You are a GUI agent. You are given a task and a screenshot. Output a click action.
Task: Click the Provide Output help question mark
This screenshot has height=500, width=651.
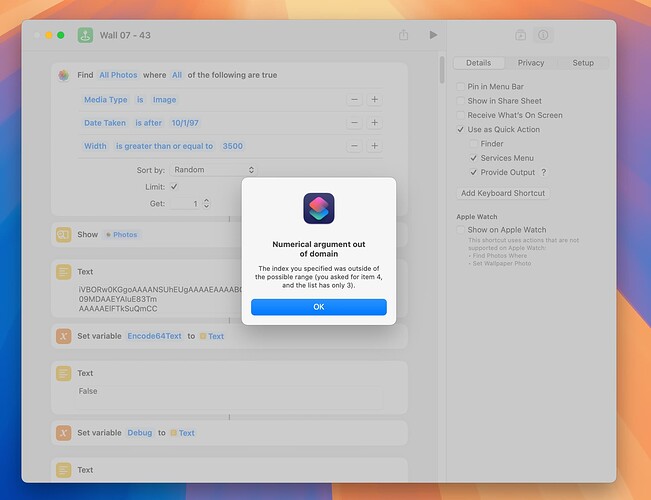click(x=543, y=172)
